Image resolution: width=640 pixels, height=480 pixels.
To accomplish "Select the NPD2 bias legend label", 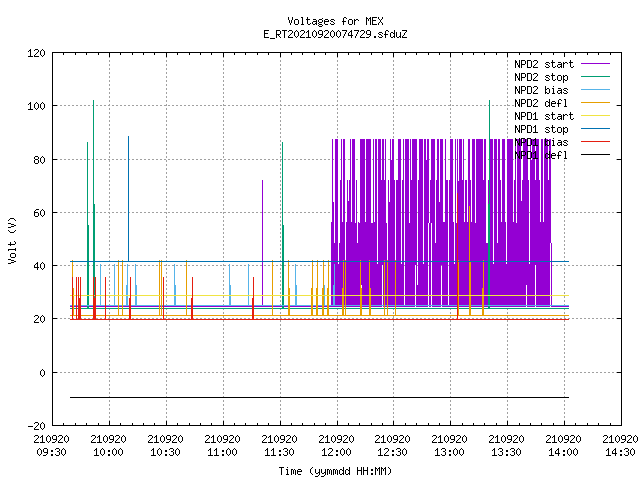I will [541, 90].
